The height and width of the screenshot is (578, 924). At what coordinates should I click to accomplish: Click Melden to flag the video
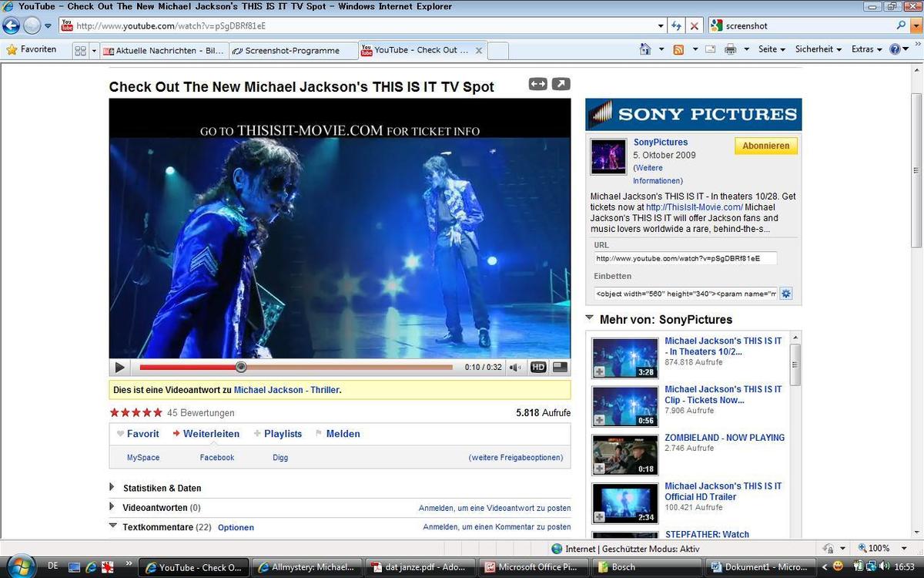tap(338, 434)
